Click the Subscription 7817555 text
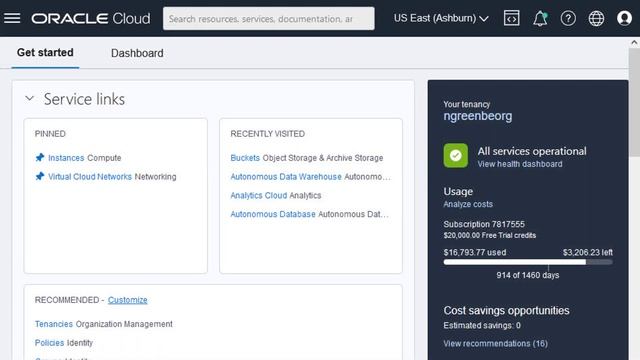This screenshot has width=640, height=360. pos(484,224)
